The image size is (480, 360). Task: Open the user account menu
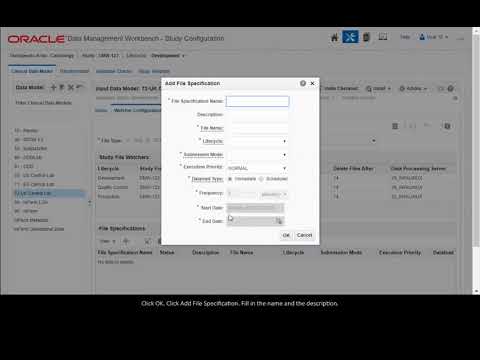point(433,37)
